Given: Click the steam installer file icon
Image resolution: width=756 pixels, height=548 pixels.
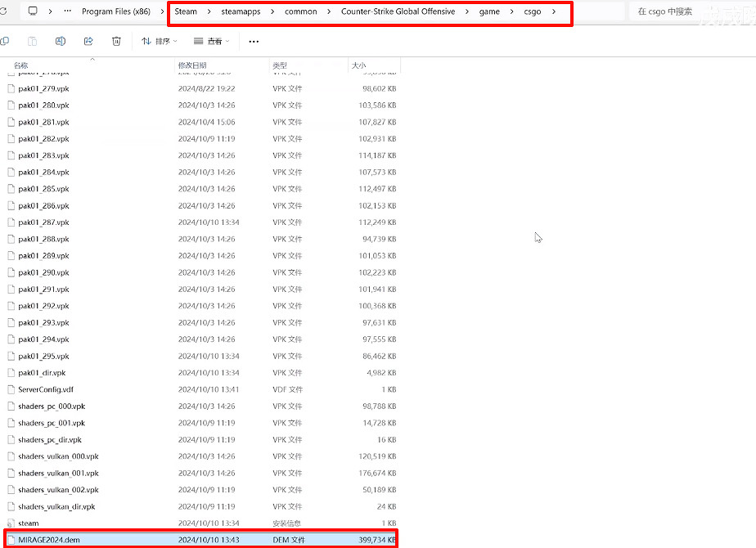Looking at the screenshot, I should tap(11, 523).
